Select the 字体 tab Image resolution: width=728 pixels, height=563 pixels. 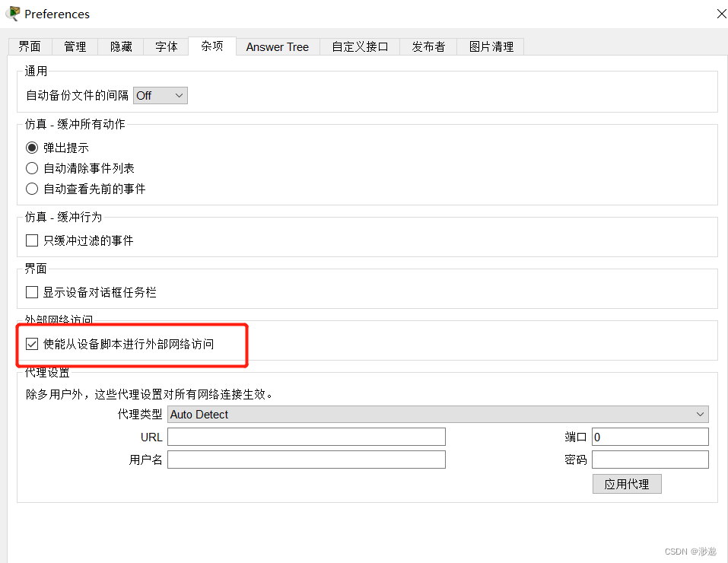(166, 47)
